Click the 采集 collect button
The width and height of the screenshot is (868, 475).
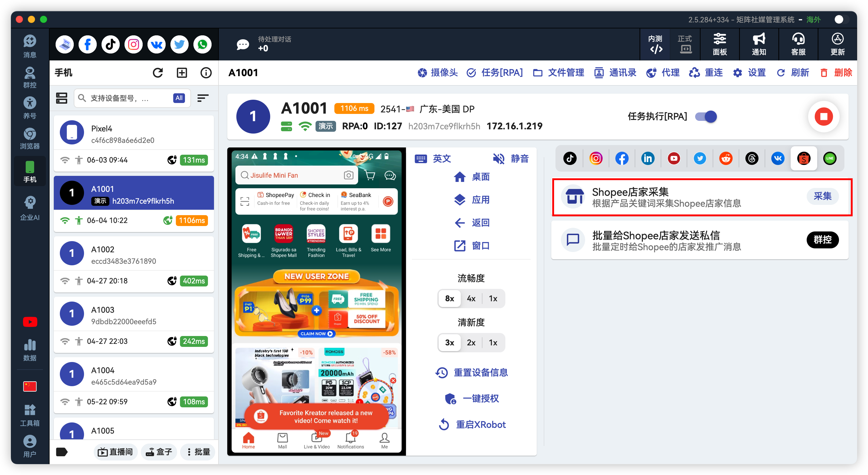(x=822, y=196)
